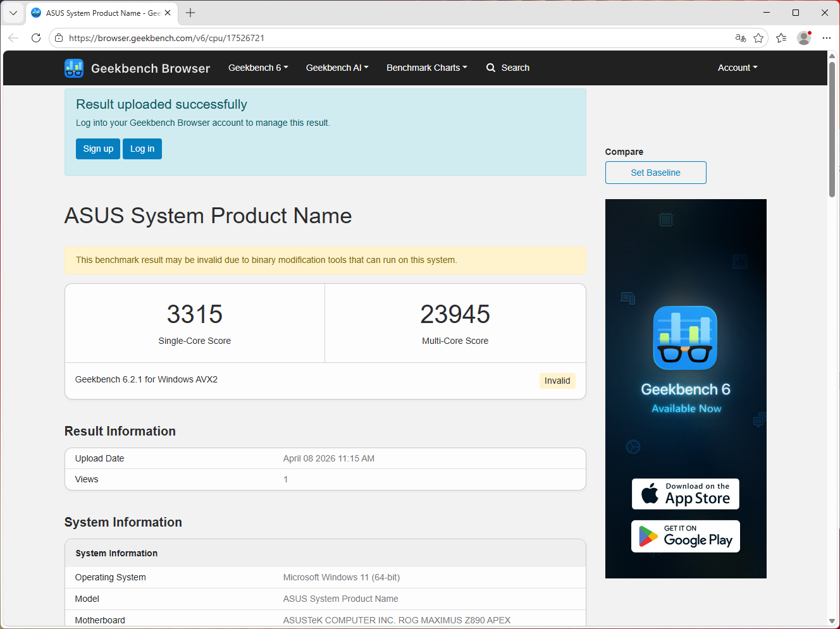Click the search magnifier icon in navbar
The height and width of the screenshot is (629, 840).
(x=491, y=68)
